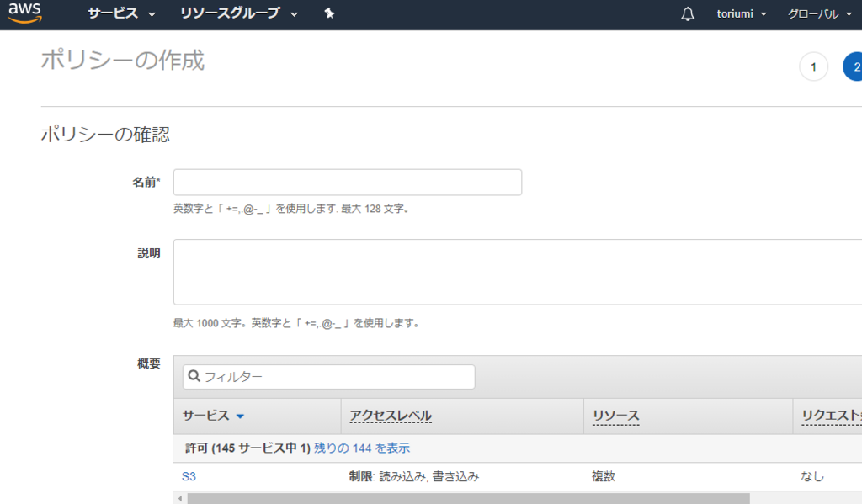Viewport: 862px width, 504px height.
Task: Click the AWS logo in the navigation bar
Action: 24,13
